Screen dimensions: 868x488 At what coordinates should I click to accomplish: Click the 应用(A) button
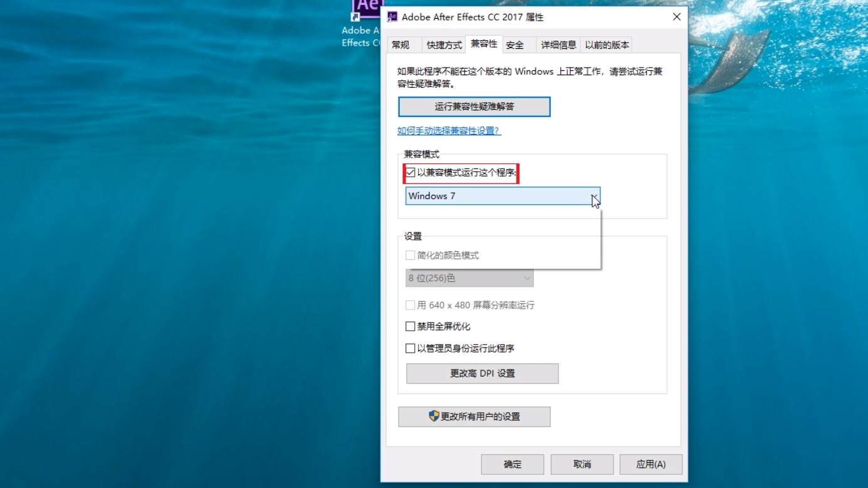pyautogui.click(x=651, y=464)
